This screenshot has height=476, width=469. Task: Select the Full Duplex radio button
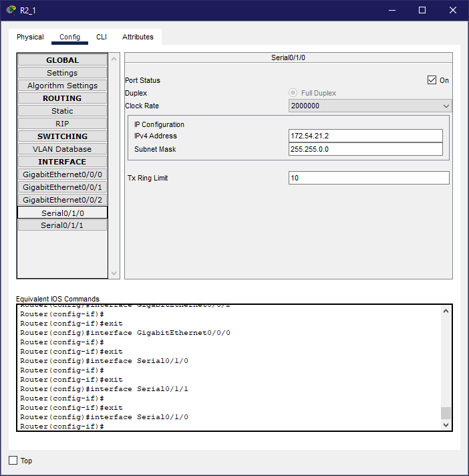click(293, 93)
